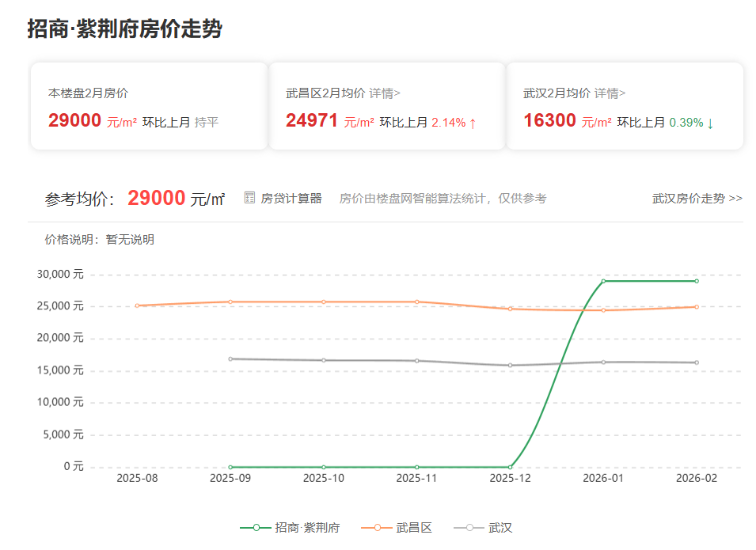Click orange data point at 2025-11
The image size is (756, 550).
point(417,302)
